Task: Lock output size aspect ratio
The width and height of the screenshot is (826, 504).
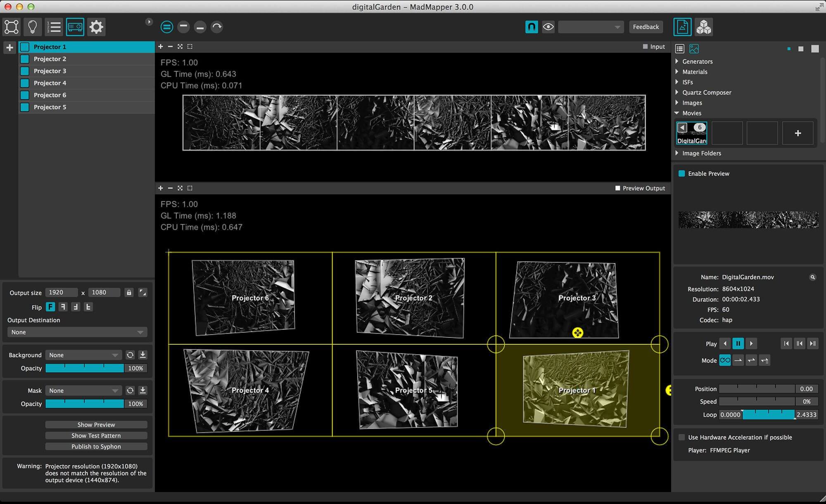Action: click(129, 293)
